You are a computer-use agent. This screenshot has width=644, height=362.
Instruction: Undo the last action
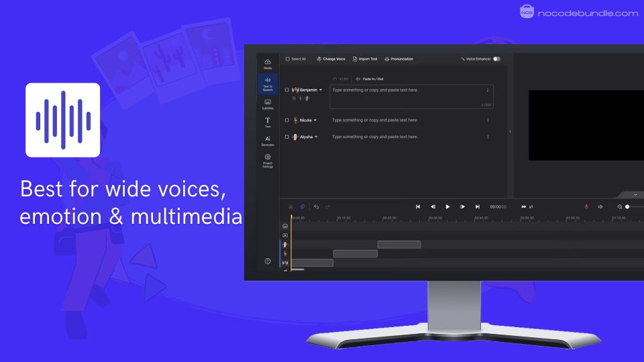tap(317, 207)
